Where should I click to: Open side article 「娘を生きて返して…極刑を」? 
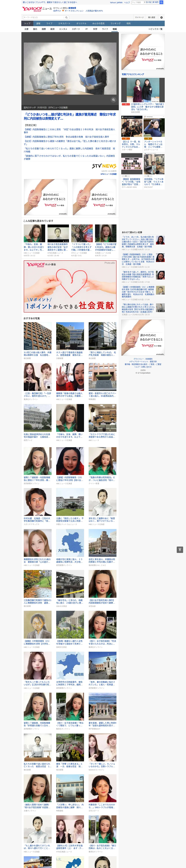click(138, 275)
